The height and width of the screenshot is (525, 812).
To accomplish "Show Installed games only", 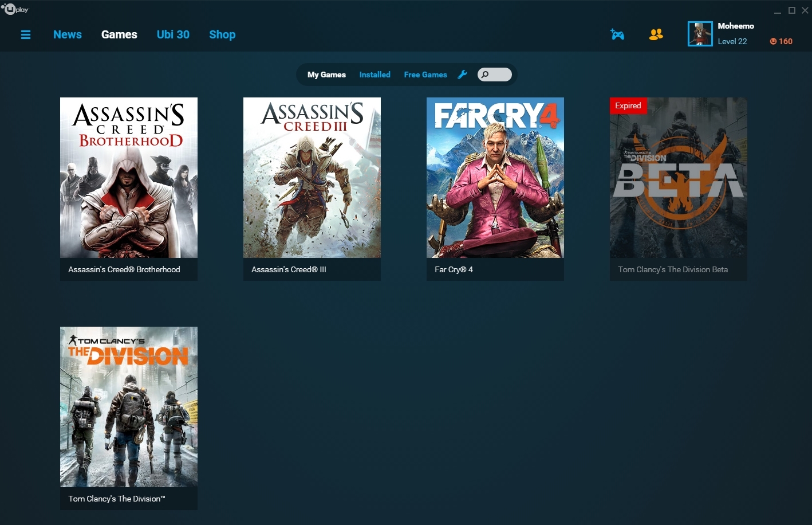I will (x=375, y=75).
